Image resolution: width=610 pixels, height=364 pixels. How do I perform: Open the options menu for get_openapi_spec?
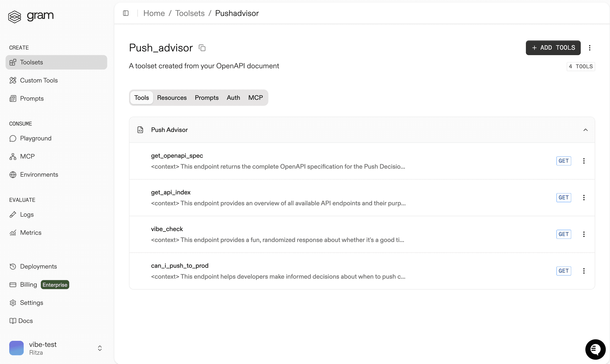584,161
